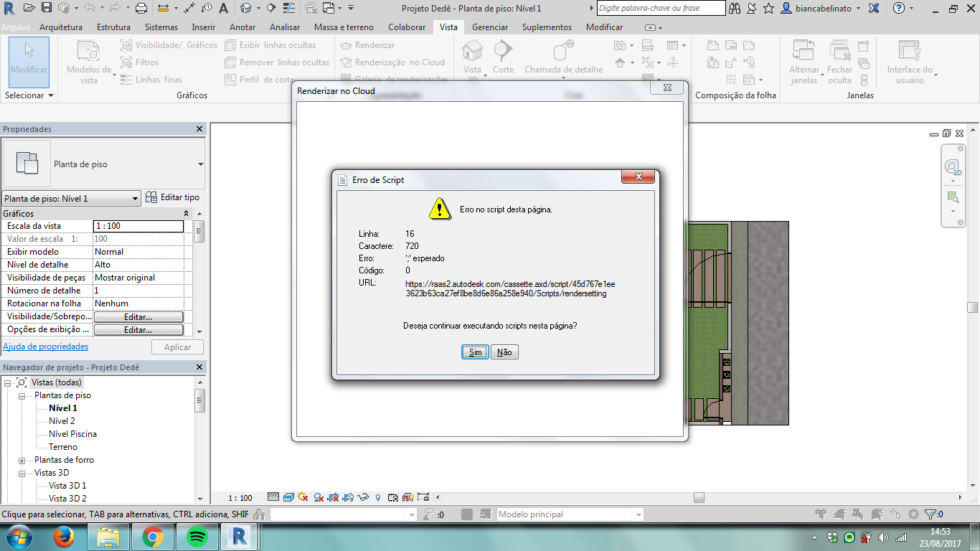This screenshot has width=980, height=551.
Task: Toggle the crop region visibility icon
Action: [x=348, y=496]
